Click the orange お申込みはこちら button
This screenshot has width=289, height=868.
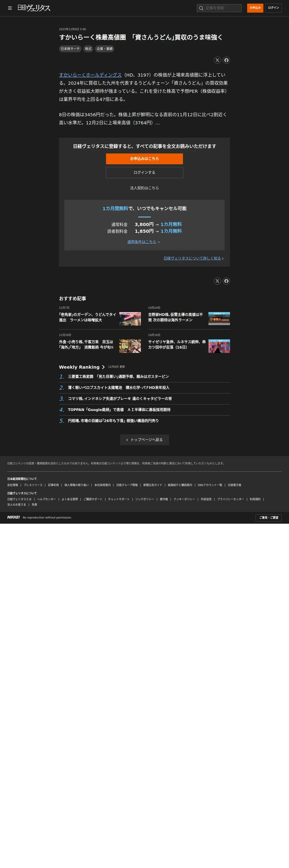click(x=144, y=159)
